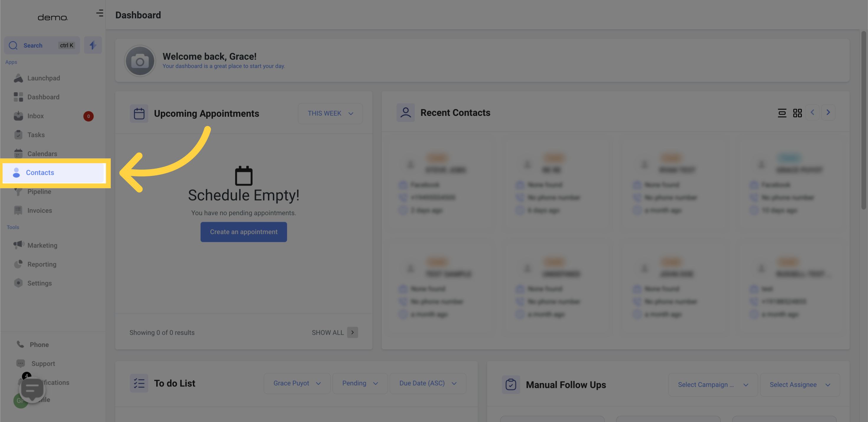Select the Marketing megaphone icon
Image resolution: width=868 pixels, height=422 pixels.
[19, 245]
